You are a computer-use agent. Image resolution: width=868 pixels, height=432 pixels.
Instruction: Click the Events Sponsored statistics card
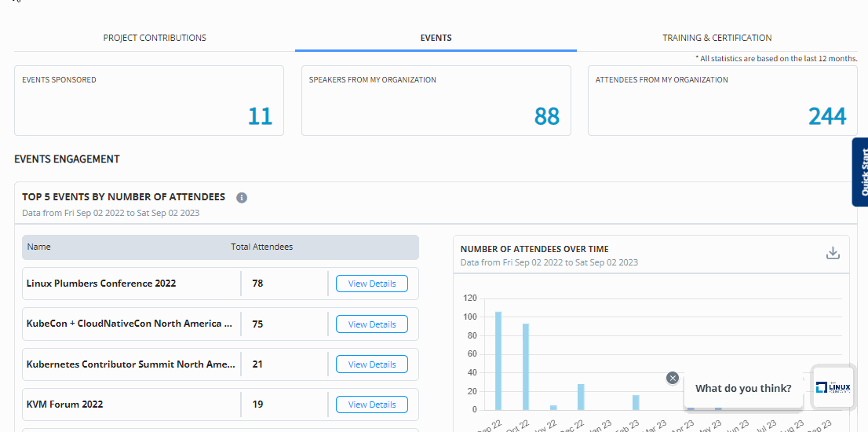[x=149, y=101]
